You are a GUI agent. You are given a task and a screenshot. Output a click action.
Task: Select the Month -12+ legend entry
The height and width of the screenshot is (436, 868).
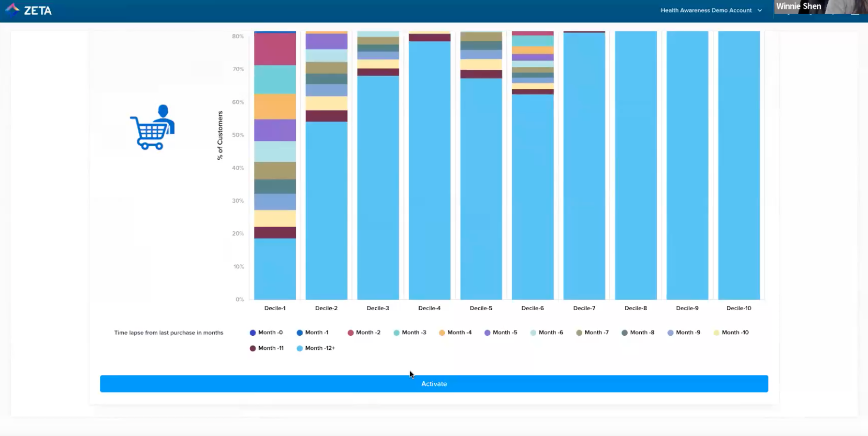tap(316, 348)
